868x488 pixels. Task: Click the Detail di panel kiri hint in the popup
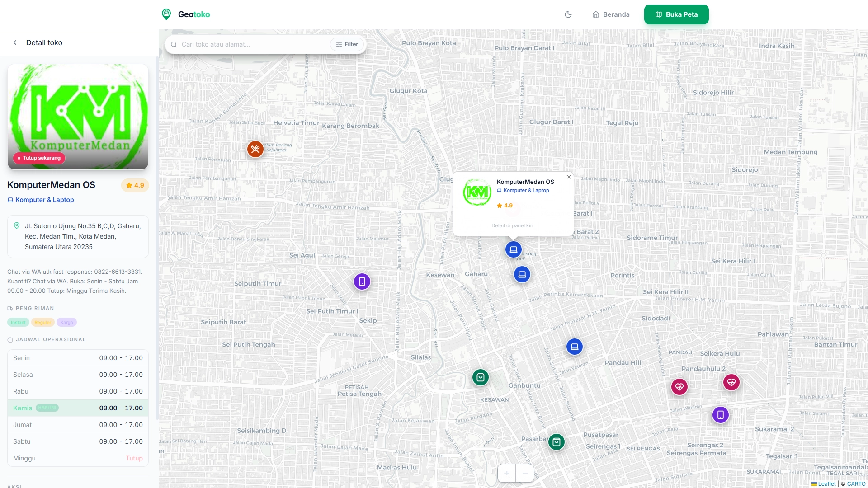point(512,225)
